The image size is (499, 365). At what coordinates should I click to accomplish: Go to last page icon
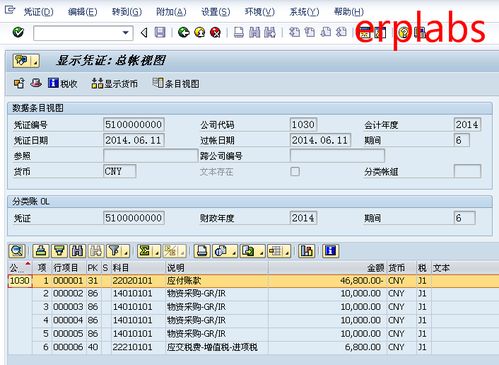pos(341,32)
